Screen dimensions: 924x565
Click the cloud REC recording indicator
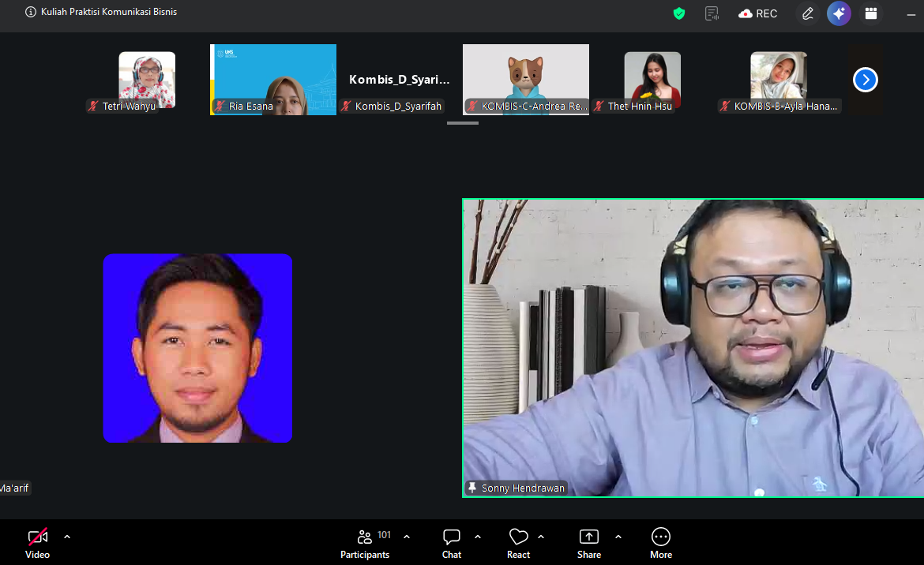pyautogui.click(x=758, y=13)
